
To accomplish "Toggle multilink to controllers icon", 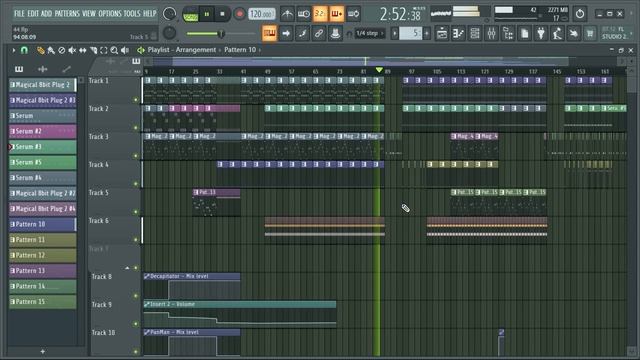I will point(335,33).
